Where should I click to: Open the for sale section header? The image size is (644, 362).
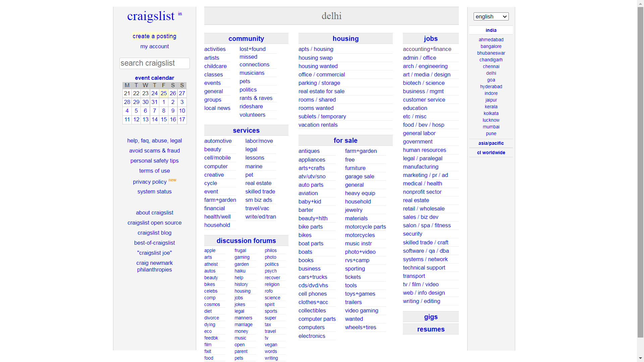point(345,140)
